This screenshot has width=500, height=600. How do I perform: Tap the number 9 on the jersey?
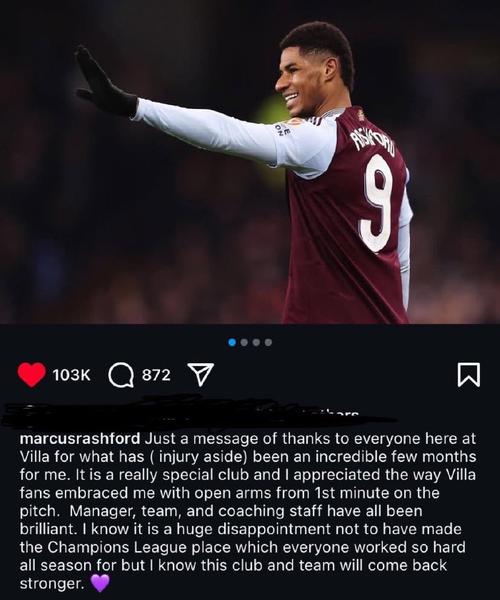pyautogui.click(x=377, y=203)
